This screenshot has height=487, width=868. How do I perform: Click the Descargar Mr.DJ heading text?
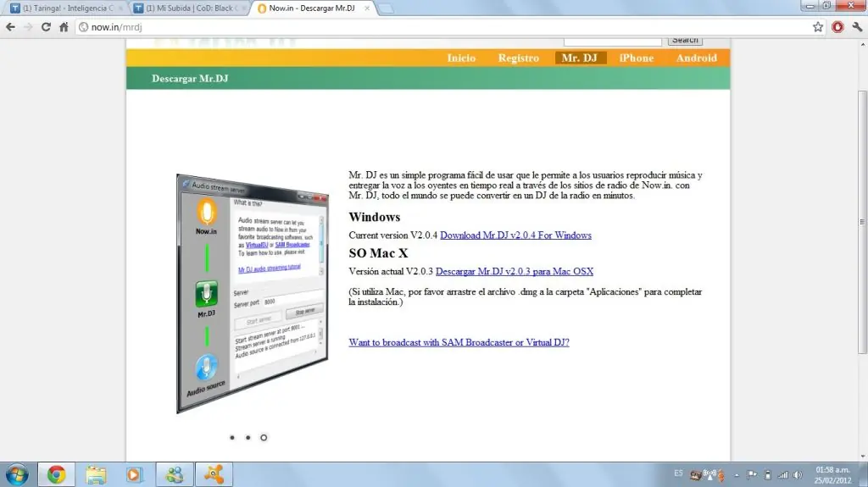tap(190, 79)
